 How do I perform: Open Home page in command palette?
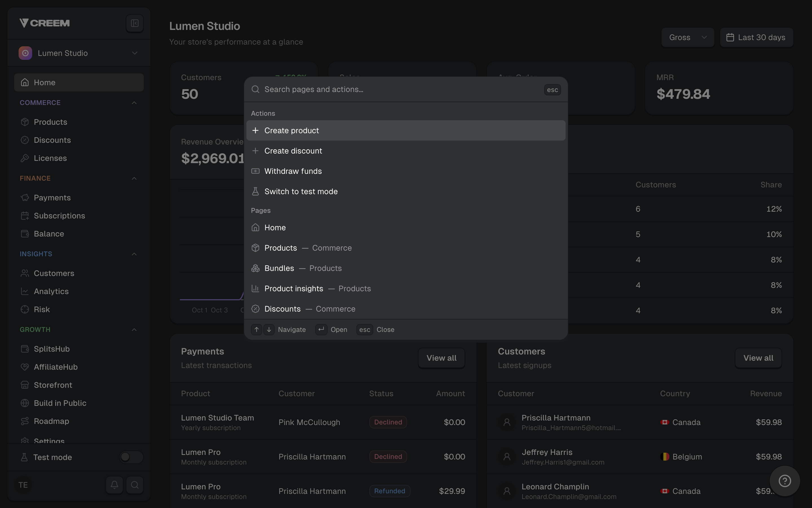[406, 227]
